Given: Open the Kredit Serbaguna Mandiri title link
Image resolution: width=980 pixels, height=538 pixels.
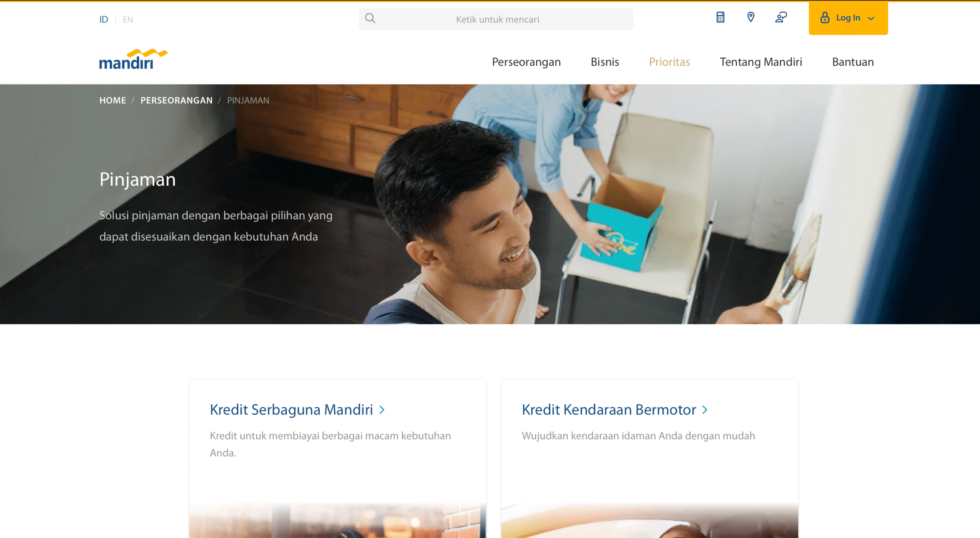Looking at the screenshot, I should click(291, 410).
